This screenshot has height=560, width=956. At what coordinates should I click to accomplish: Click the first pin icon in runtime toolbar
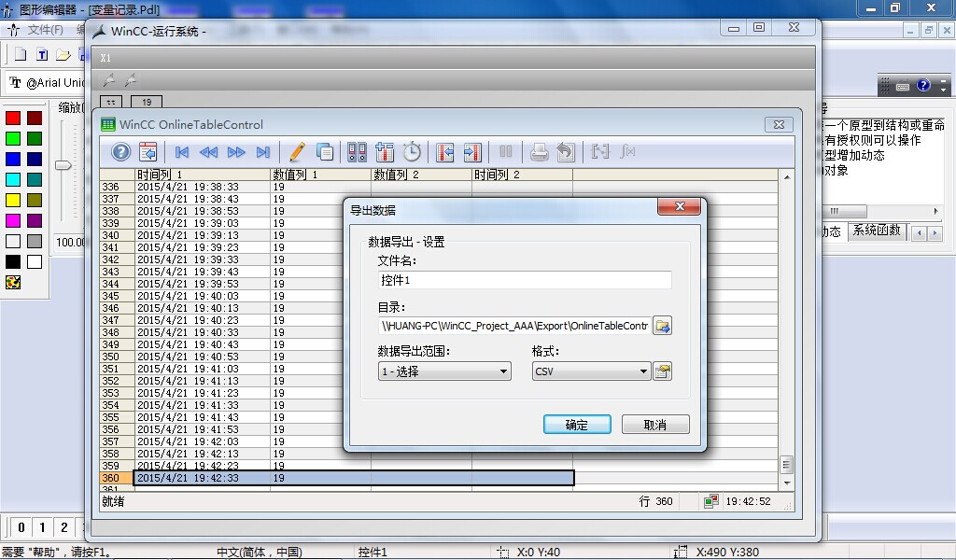point(109,79)
